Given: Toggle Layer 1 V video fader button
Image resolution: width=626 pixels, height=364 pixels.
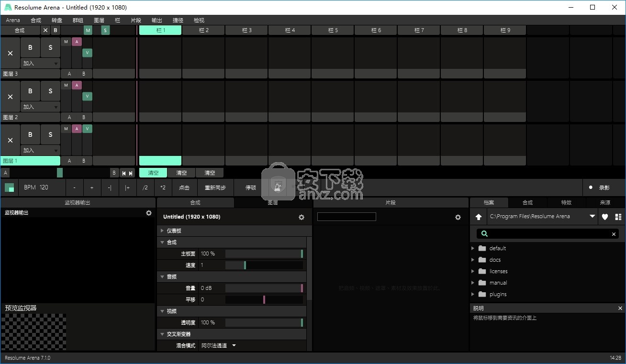Looking at the screenshot, I should coord(87,129).
